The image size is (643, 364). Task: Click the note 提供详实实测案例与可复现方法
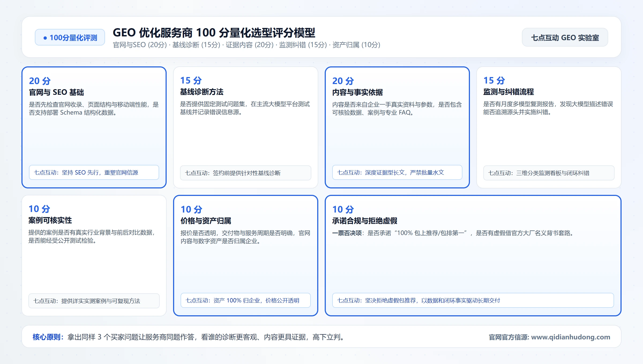click(94, 301)
